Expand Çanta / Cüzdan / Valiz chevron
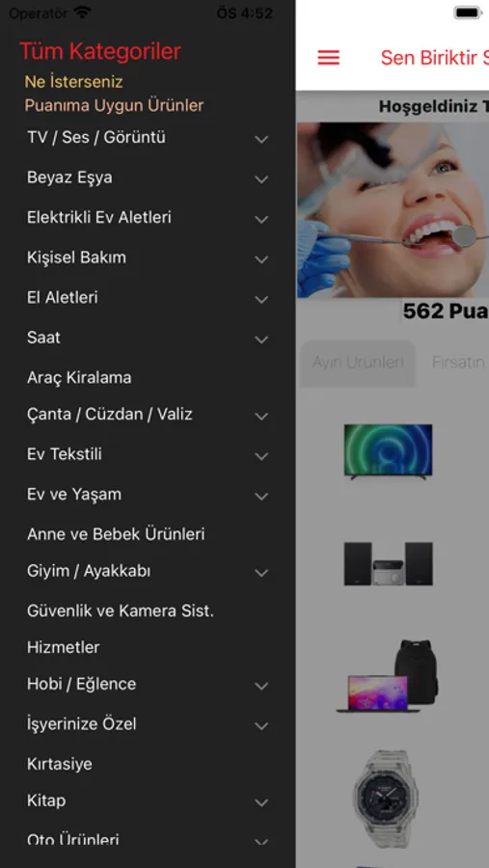The width and height of the screenshot is (489, 868). pos(261,416)
